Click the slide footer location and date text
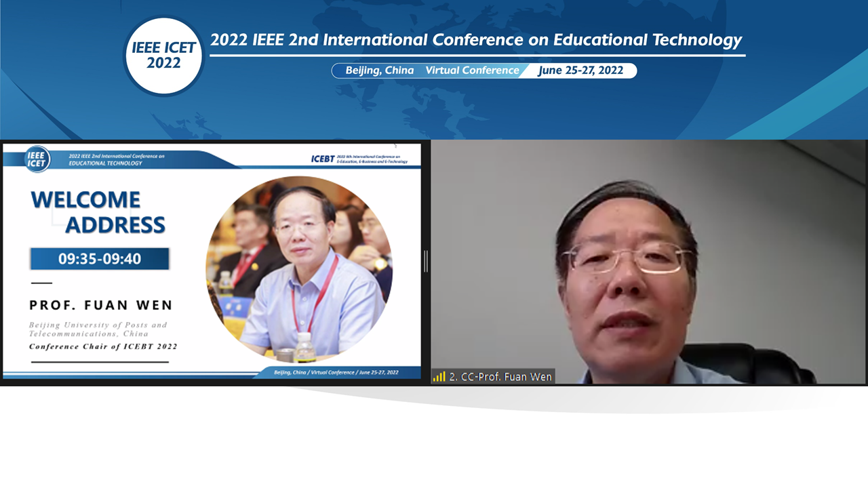Image resolution: width=868 pixels, height=488 pixels. tap(336, 372)
